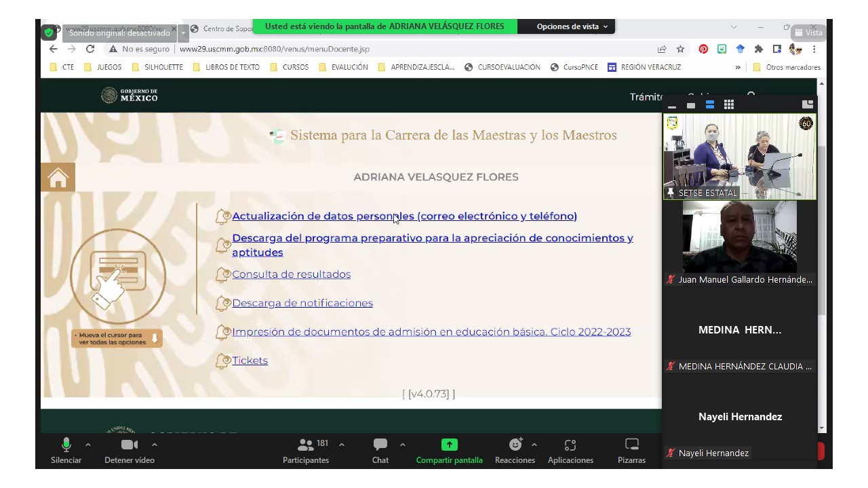Bookmark this page with the star icon
Image resolution: width=868 pixels, height=488 pixels.
[x=680, y=49]
